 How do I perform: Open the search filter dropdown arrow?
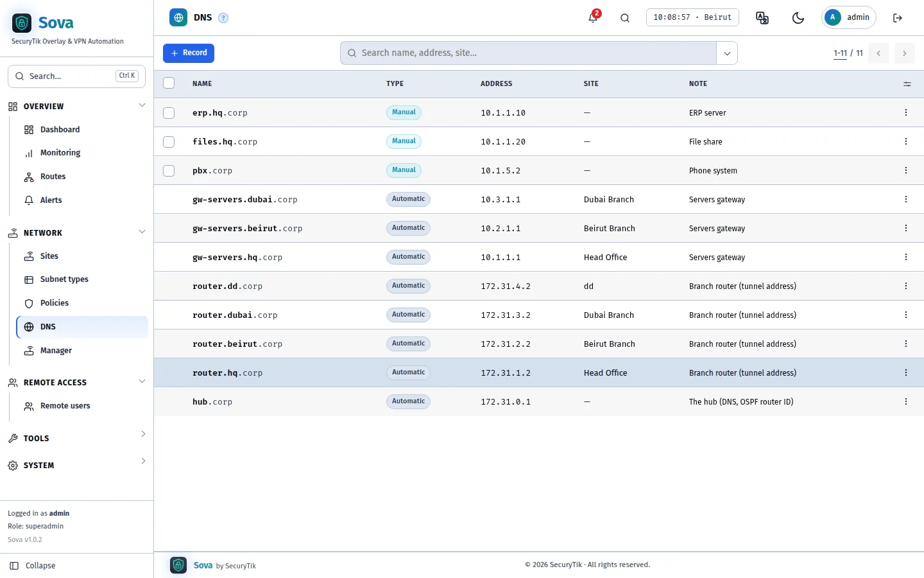coord(727,53)
